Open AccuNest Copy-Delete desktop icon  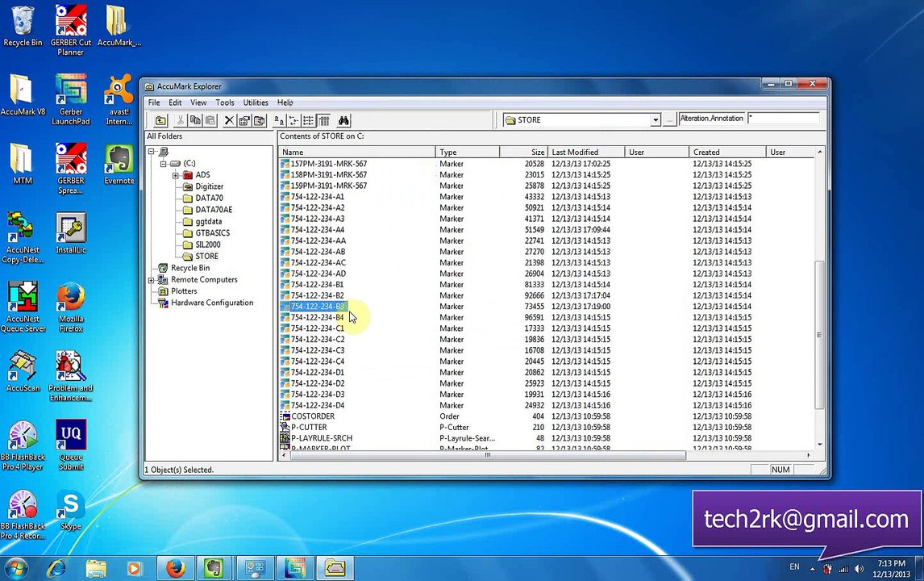point(23,238)
